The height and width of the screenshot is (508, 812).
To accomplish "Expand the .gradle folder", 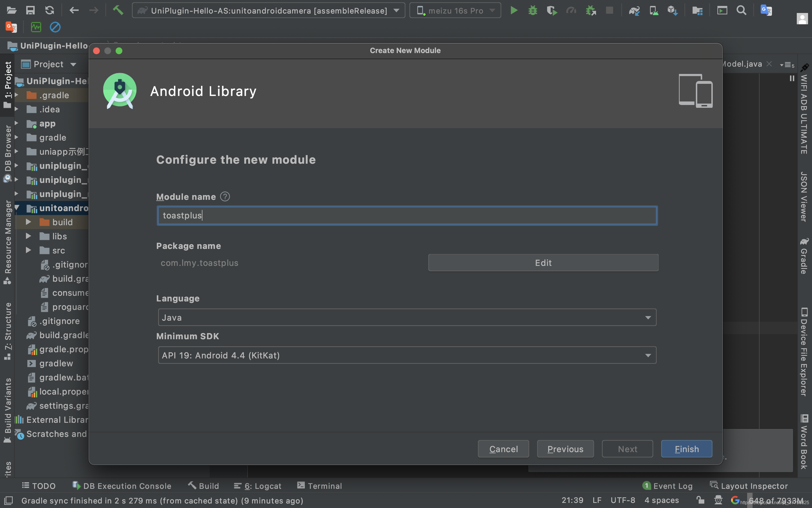I will (x=16, y=95).
